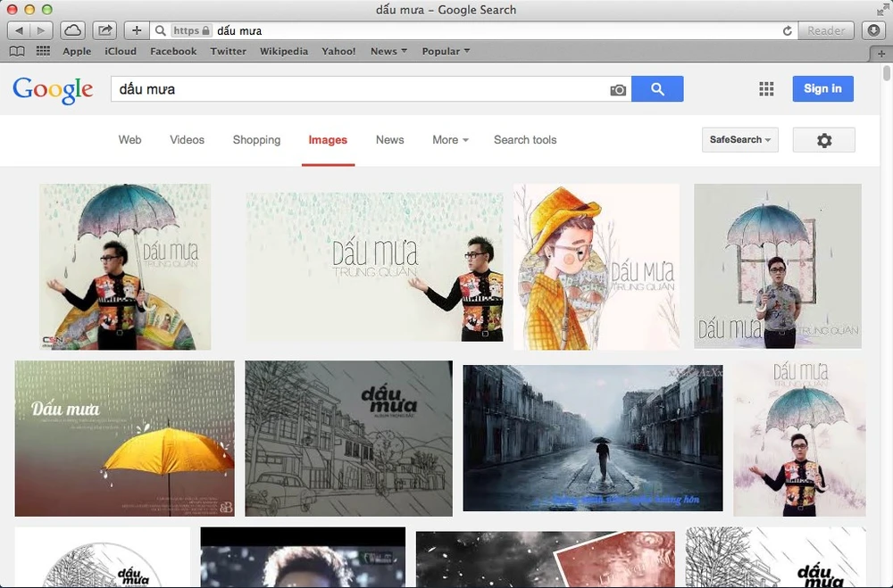Open Search tools options
Viewport: 893px width, 588px height.
[525, 140]
